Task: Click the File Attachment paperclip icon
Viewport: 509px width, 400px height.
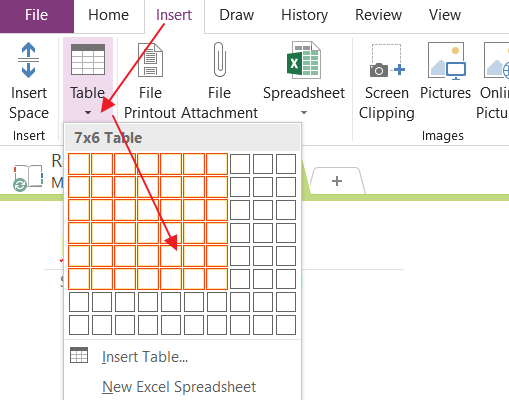Action: coord(220,59)
